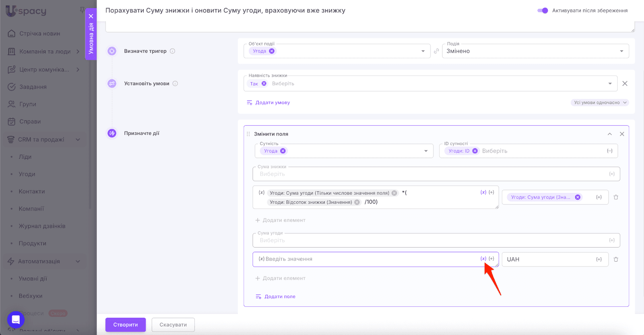Close the Змінити поля action block
Viewport: 644px width, 335px height.
pos(622,134)
